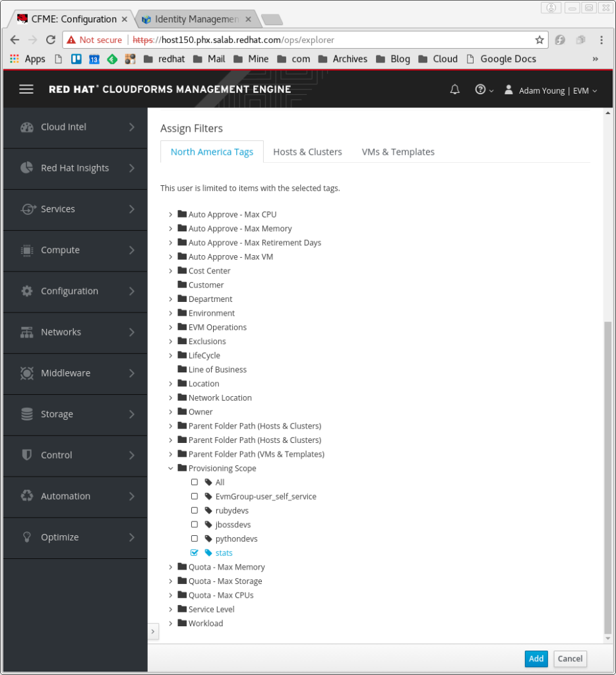Switch to North America Tags tab
The width and height of the screenshot is (616, 675).
click(212, 152)
